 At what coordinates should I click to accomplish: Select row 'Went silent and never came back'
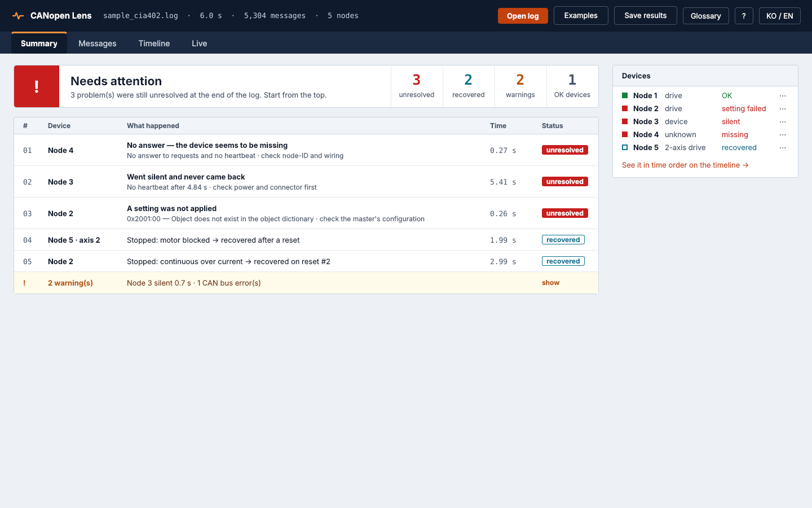[x=306, y=182]
